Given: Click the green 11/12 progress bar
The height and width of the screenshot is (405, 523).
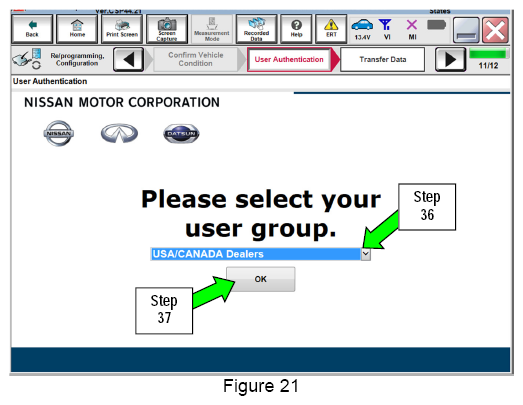Looking at the screenshot, I should click(488, 54).
